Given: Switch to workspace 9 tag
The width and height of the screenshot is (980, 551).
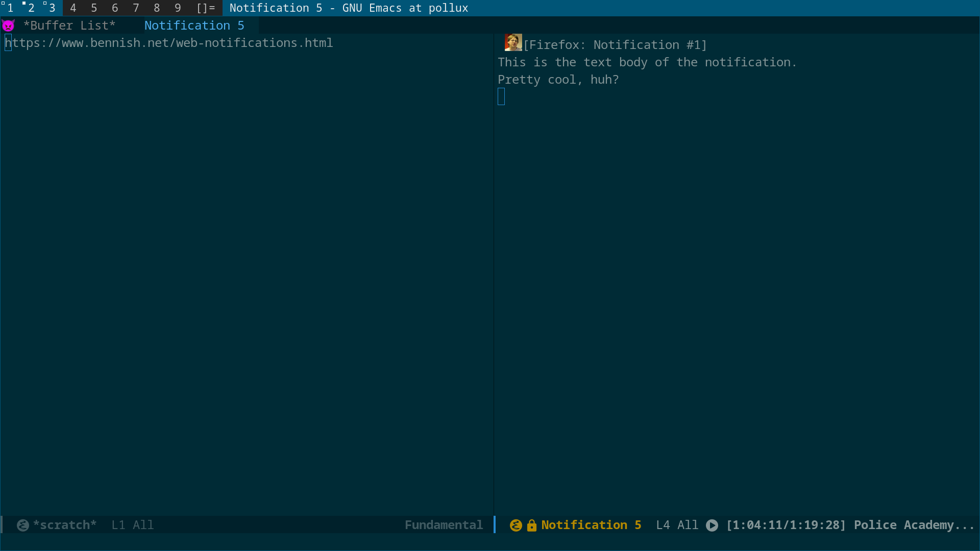Looking at the screenshot, I should tap(178, 8).
